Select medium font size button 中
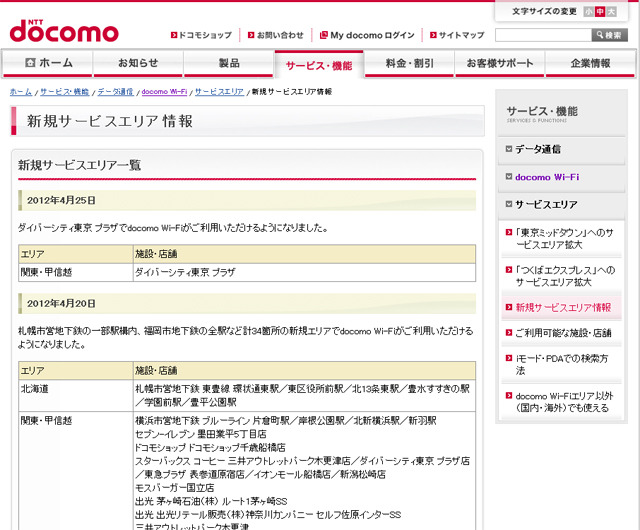 click(x=600, y=12)
